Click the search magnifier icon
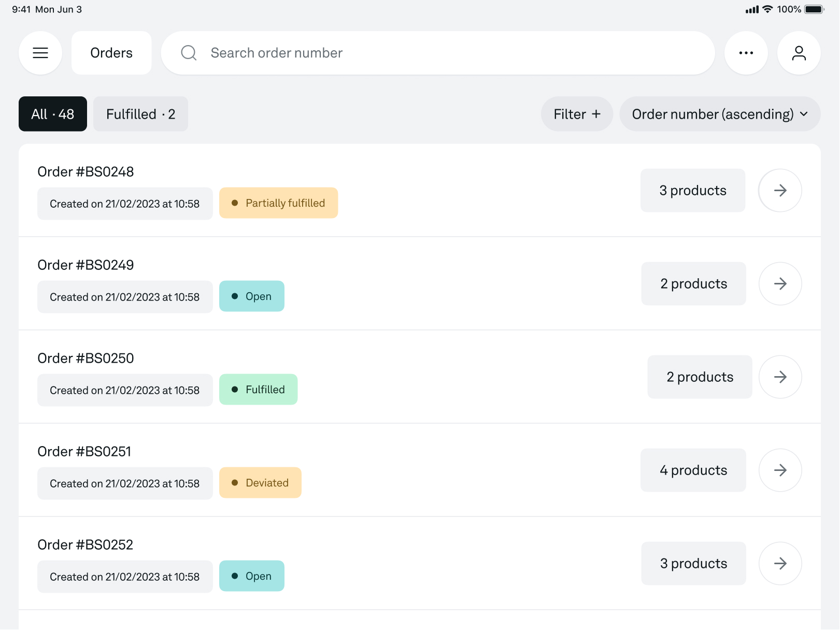This screenshot has width=840, height=630. (x=189, y=53)
